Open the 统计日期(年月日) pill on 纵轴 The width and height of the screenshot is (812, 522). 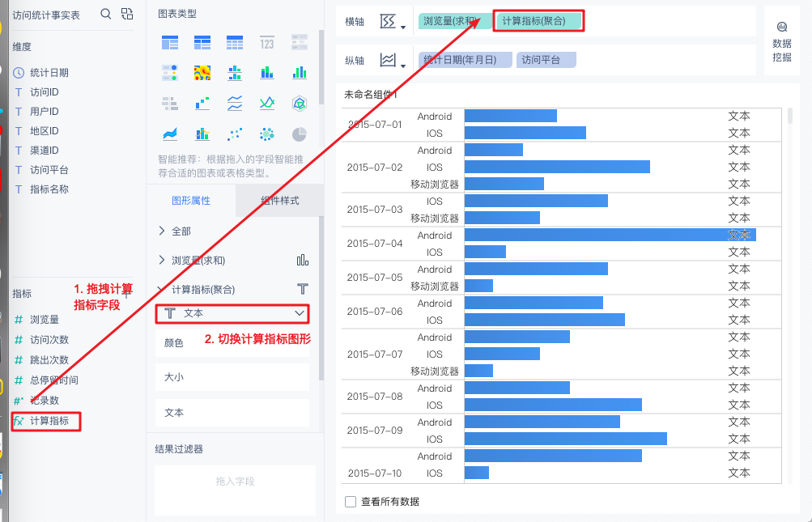465,60
